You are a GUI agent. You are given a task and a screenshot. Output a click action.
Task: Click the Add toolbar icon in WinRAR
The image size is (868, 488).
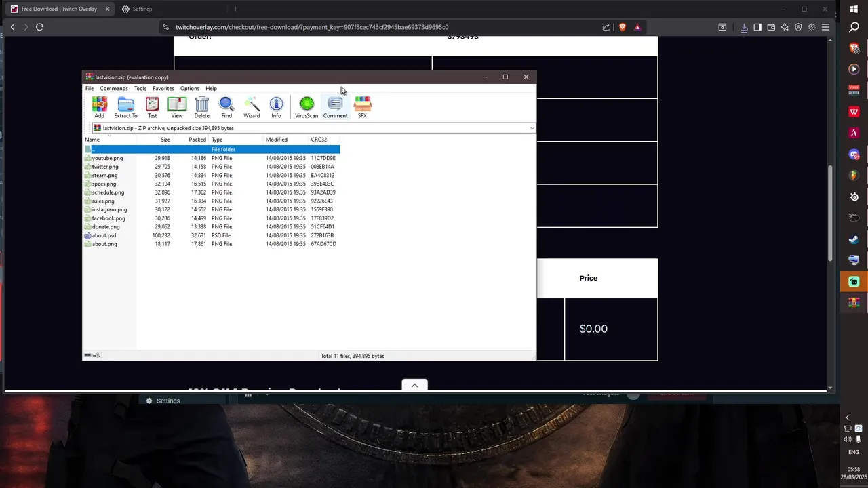point(100,107)
